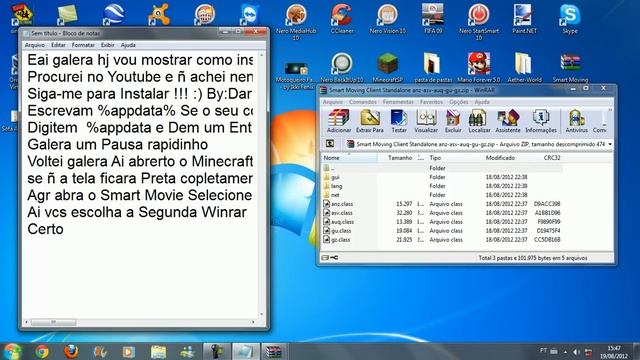This screenshot has width=640, height=360.
Task: Click the Antivírus icon in WinRAR
Action: tap(576, 121)
